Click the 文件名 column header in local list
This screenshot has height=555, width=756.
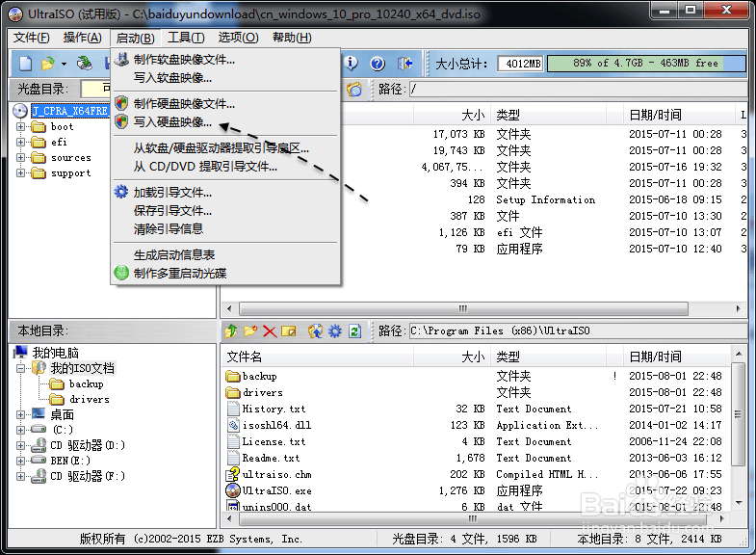[x=318, y=357]
